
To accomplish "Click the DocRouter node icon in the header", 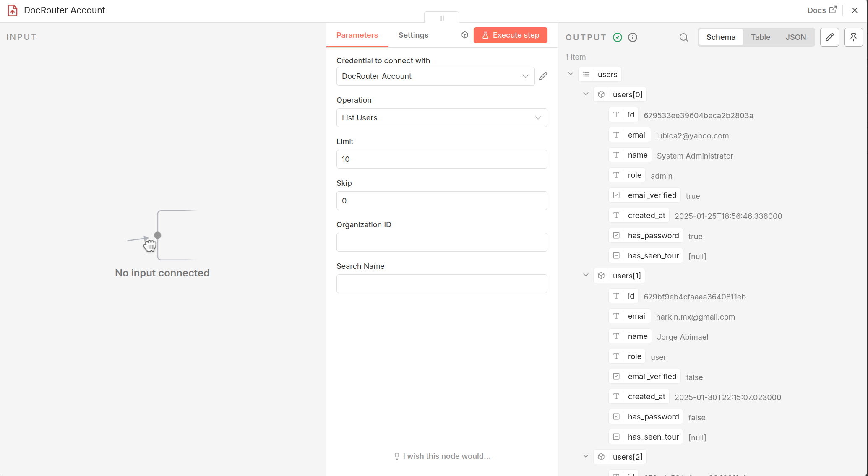I will point(12,10).
